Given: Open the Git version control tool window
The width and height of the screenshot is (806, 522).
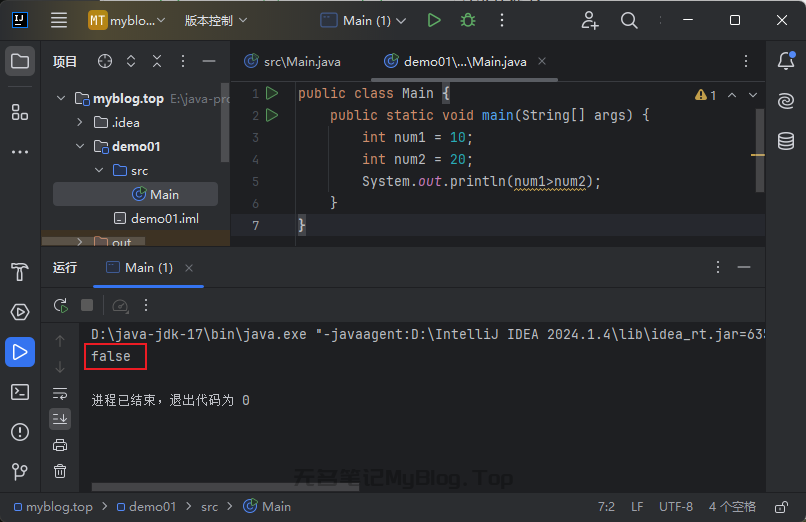Looking at the screenshot, I should (x=20, y=471).
